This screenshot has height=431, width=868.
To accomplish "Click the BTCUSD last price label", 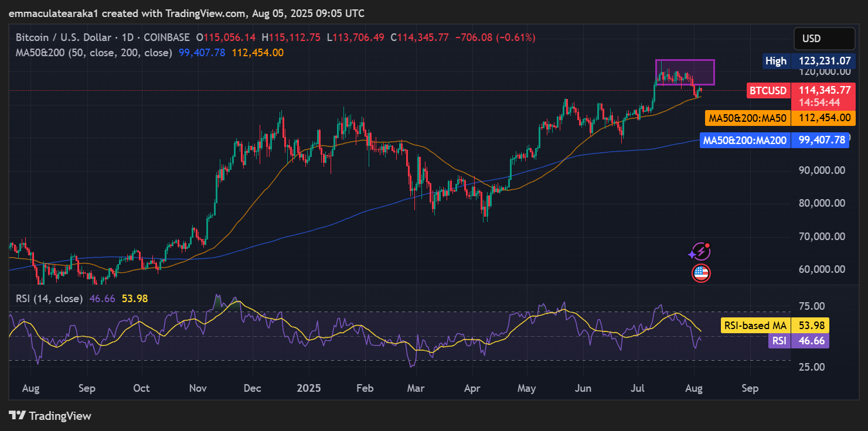I will pos(801,91).
